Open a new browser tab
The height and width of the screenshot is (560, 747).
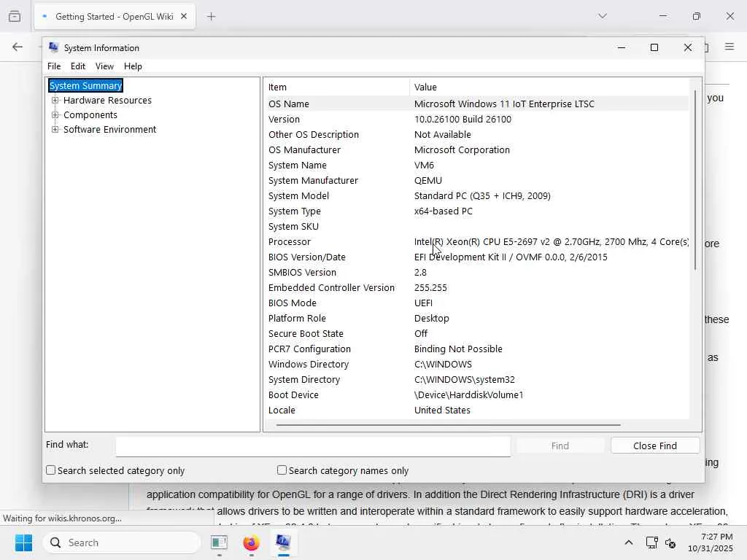pos(211,17)
